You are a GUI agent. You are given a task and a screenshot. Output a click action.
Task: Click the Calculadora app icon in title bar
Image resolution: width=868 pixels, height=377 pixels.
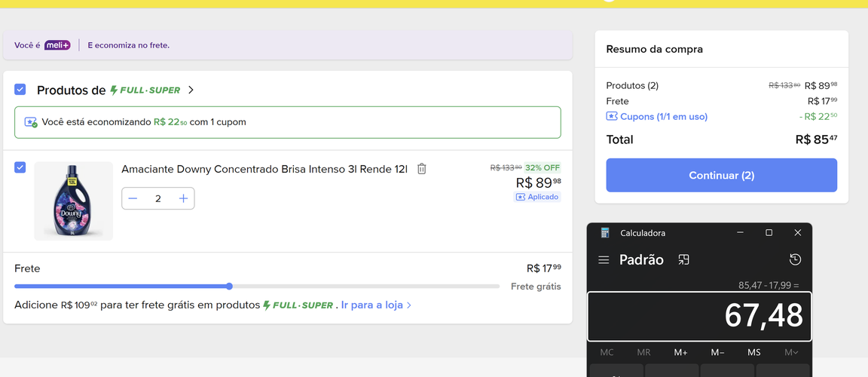(x=605, y=233)
